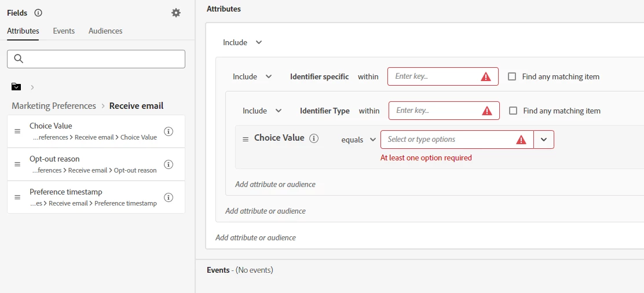Screen dimensions: 644x293
Task: Click the folder icon in the breadcrumb
Action: click(x=16, y=87)
